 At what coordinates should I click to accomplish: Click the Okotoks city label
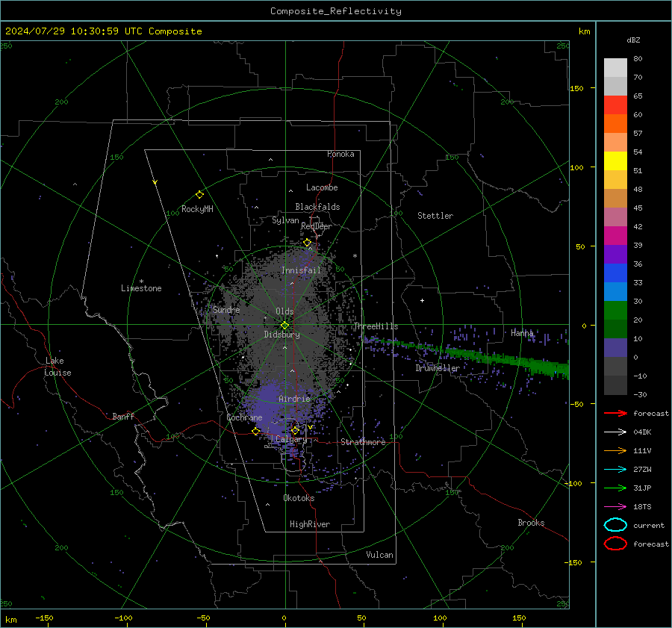(299, 498)
